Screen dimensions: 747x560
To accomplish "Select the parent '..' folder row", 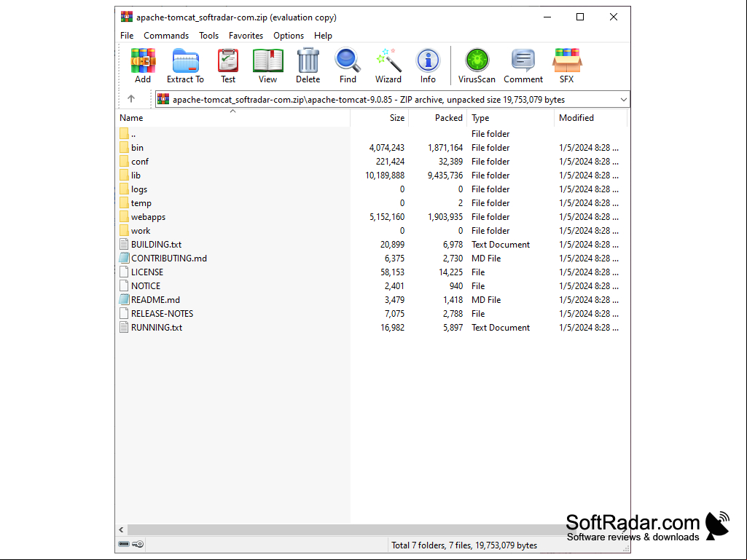I will tap(372, 133).
